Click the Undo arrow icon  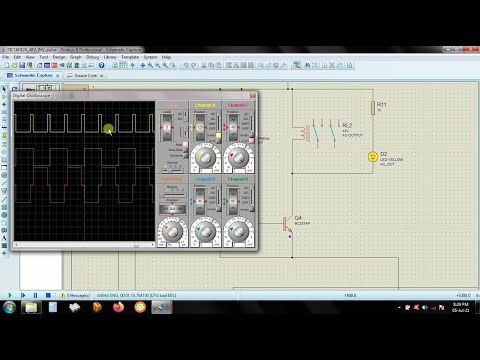pos(186,65)
